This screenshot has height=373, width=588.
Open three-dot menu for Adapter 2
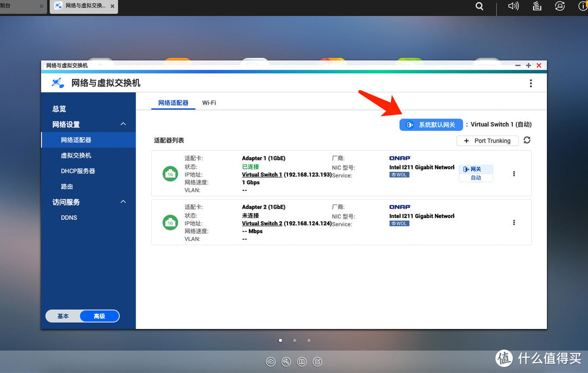[x=514, y=222]
